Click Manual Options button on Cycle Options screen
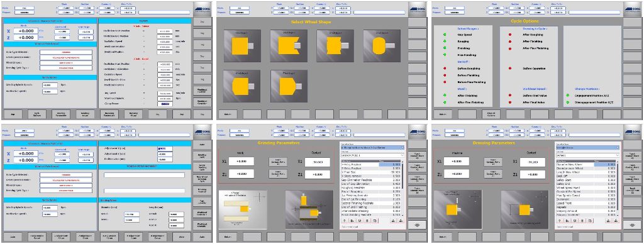Screen dimensions: 644x244 click(x=491, y=114)
